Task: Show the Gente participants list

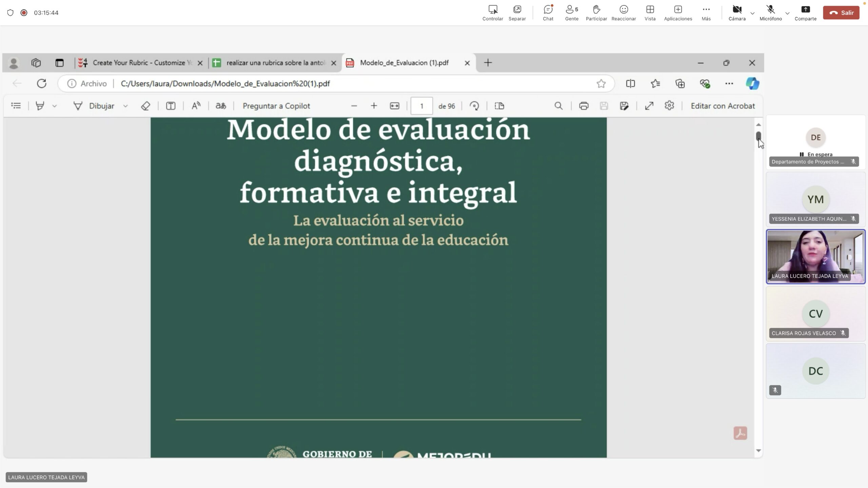Action: tap(572, 13)
